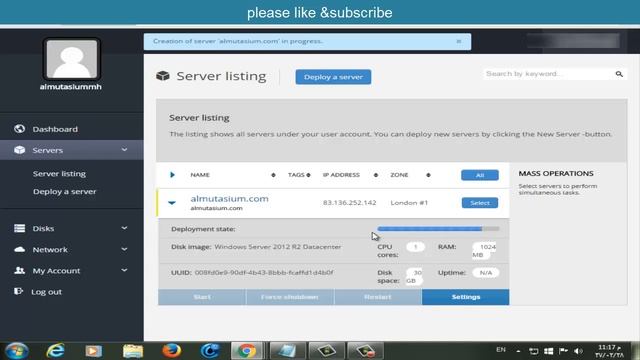Expand all rows with header triangle
This screenshot has height=360, width=640.
(x=172, y=175)
